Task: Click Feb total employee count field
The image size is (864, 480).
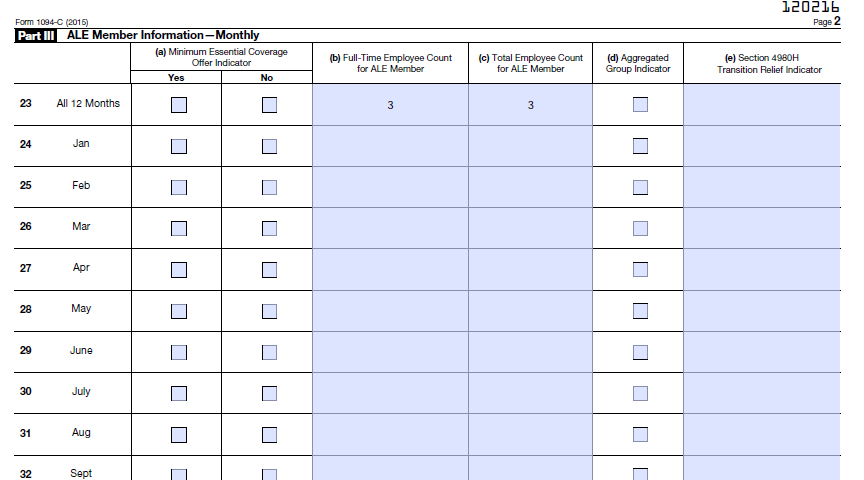Action: (531, 187)
